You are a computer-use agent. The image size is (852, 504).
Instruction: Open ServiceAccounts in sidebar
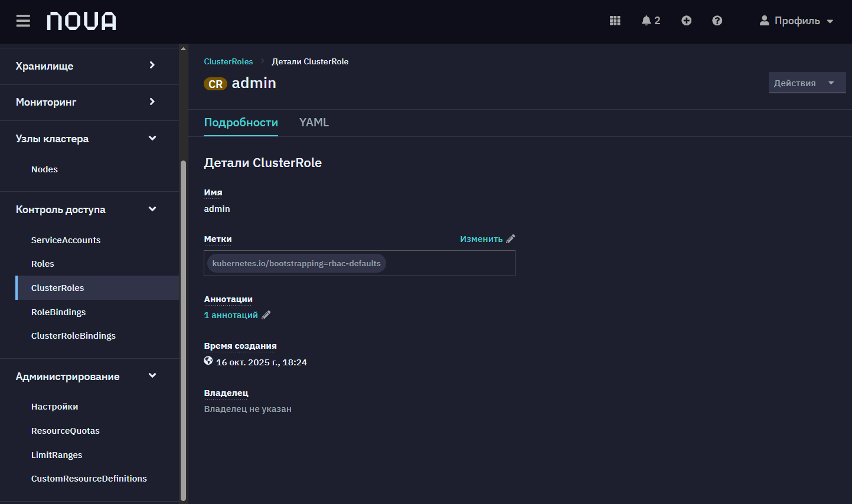point(66,240)
